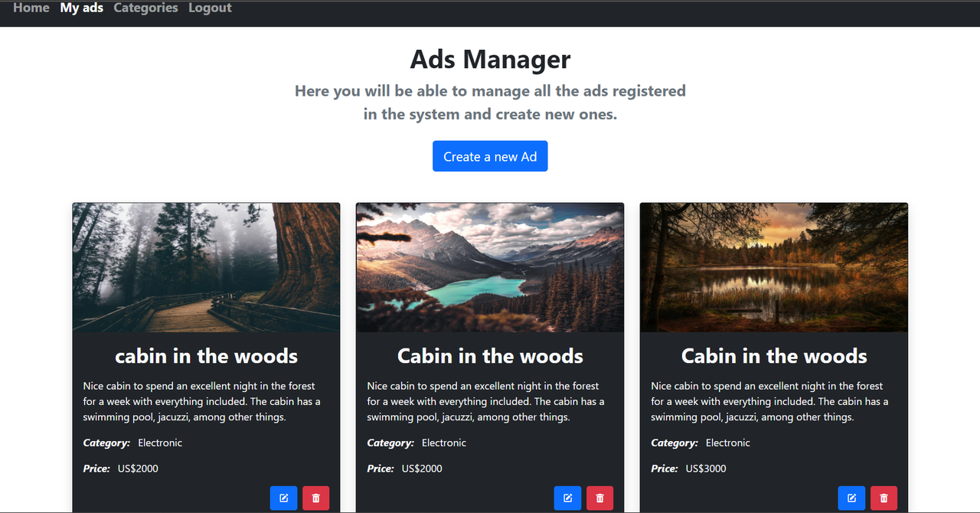Delete the ad with the turquoise mountain lake photo
This screenshot has height=513, width=980.
point(600,498)
